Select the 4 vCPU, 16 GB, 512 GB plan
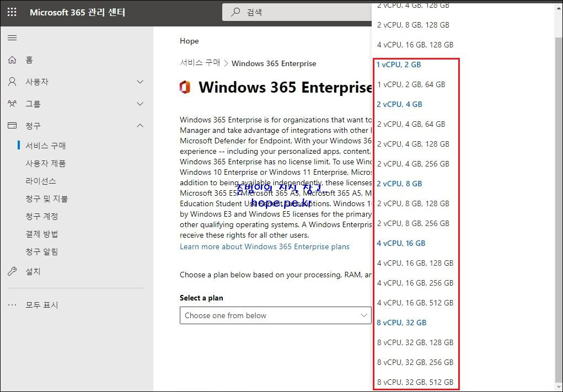Viewport: 563px width, 392px height. (415, 303)
